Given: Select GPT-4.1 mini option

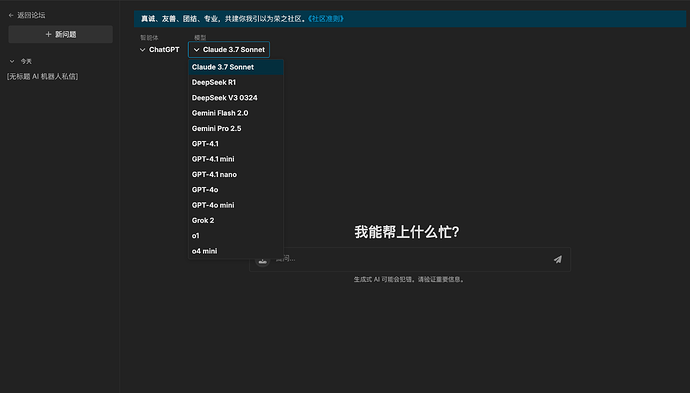Looking at the screenshot, I should click(236, 159).
